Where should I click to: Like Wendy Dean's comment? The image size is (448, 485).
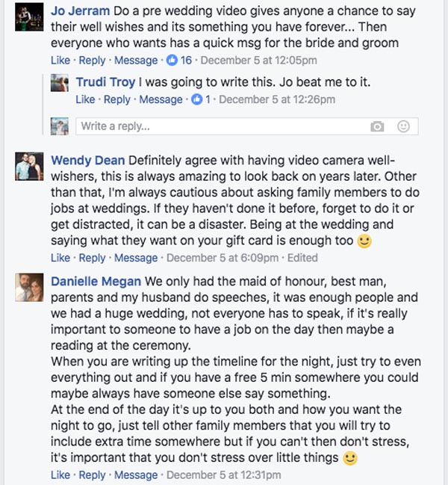click(60, 258)
